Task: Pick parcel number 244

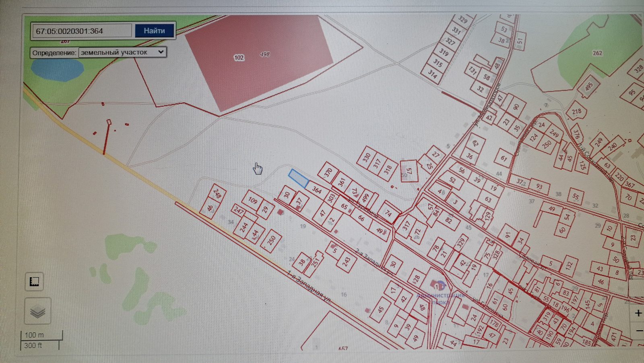Action: 244,228
